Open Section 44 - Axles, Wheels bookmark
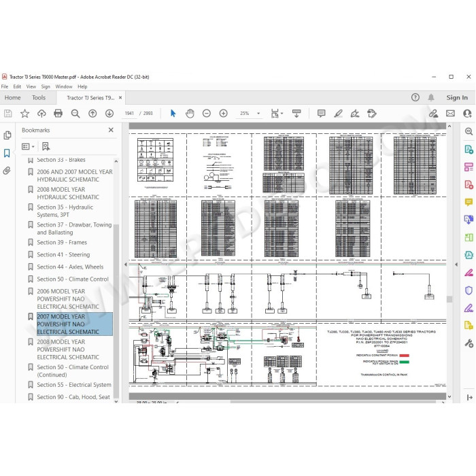Viewport: 476px width, 476px height. pos(70,267)
